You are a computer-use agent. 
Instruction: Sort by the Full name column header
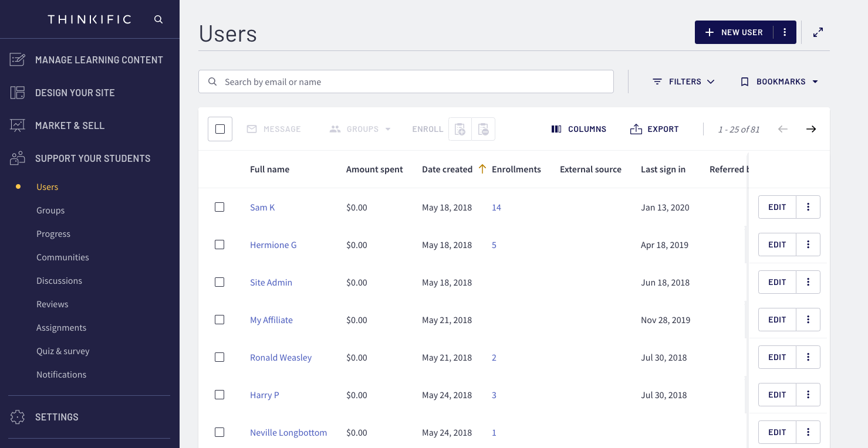pyautogui.click(x=269, y=169)
